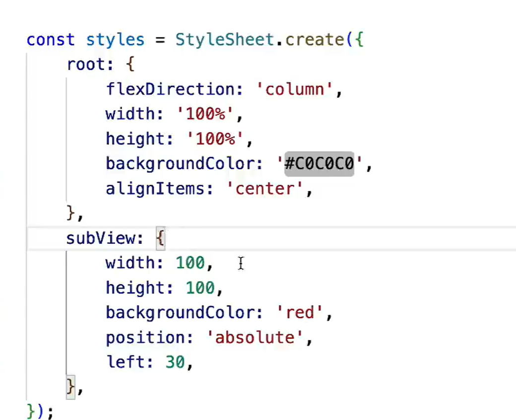Click the 'alignItems' property name
The width and height of the screenshot is (516, 420).
155,189
